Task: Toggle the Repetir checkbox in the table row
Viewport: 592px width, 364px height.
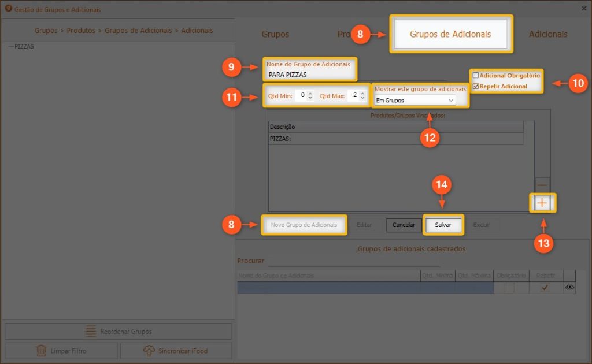Action: 545,288
